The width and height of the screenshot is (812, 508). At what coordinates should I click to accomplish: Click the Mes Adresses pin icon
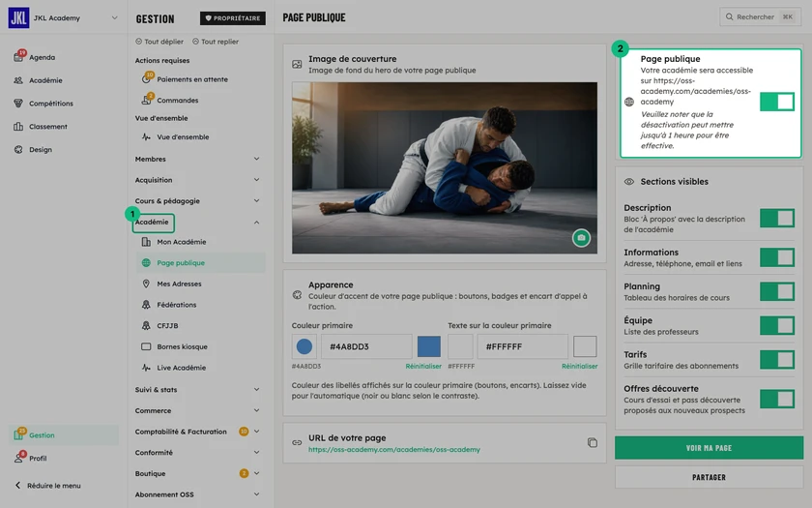pos(146,284)
